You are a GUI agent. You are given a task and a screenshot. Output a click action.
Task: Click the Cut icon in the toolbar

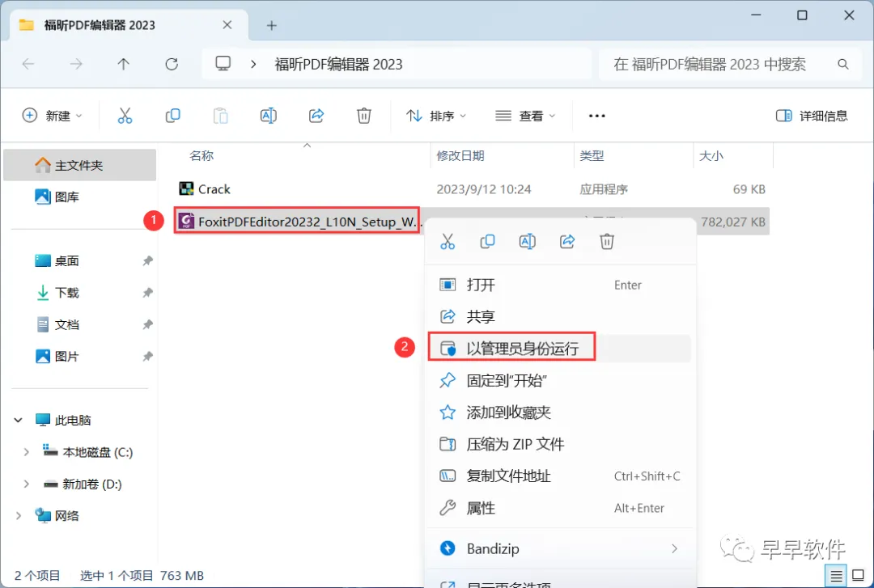point(125,116)
